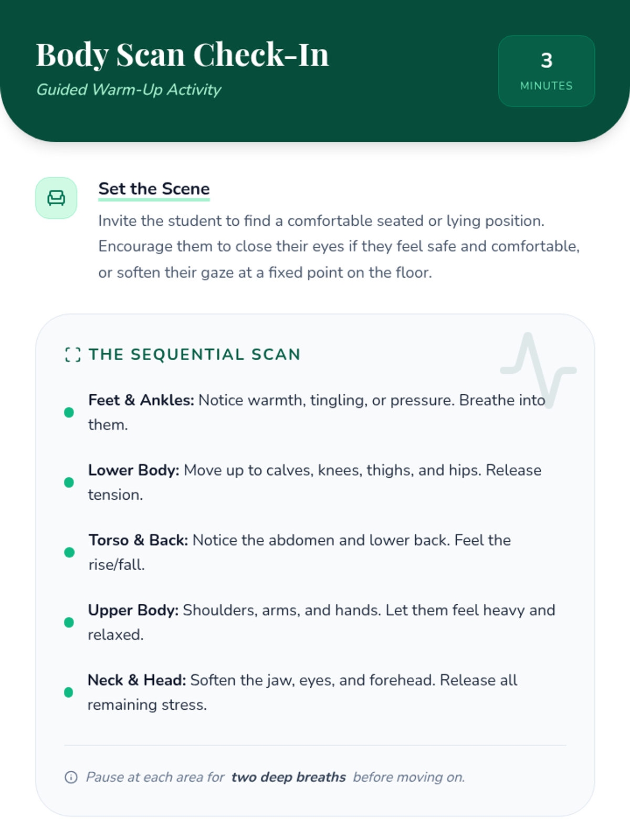Click the Body Scan Check-In title
Viewport: 630px width, 840px height.
click(x=183, y=55)
